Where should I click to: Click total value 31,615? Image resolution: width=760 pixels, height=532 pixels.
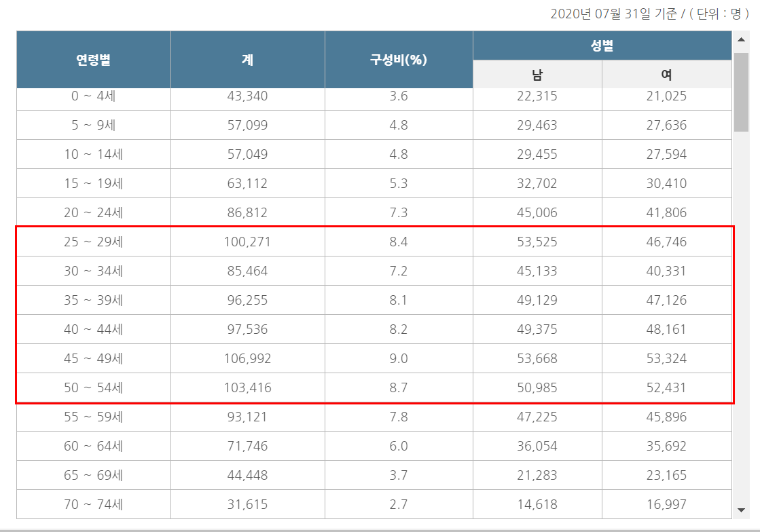pos(248,504)
